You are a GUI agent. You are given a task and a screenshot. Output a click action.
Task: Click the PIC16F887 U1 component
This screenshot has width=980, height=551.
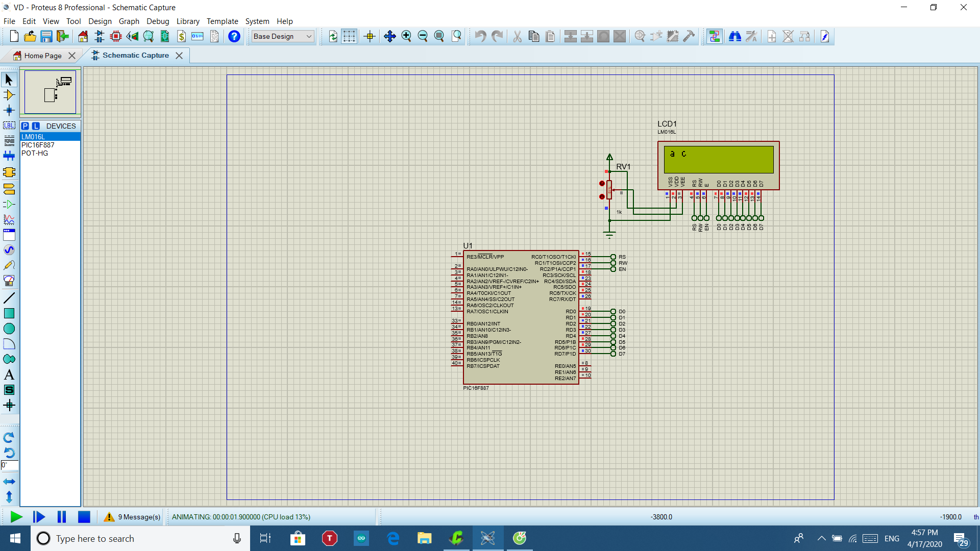521,317
